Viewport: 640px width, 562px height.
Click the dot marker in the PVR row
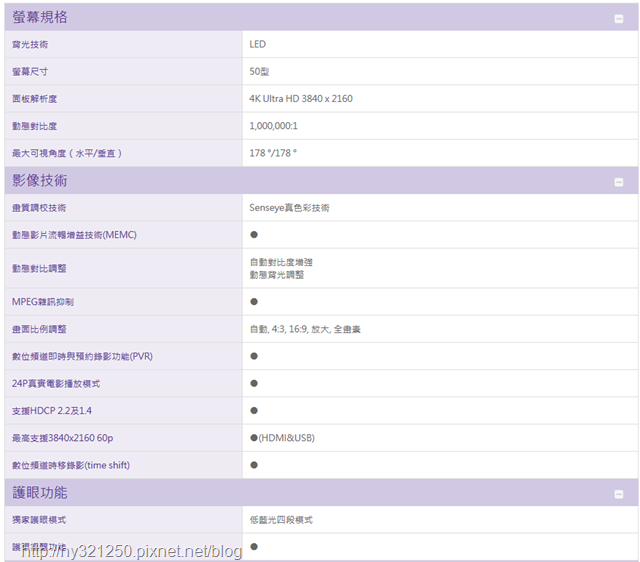254,356
